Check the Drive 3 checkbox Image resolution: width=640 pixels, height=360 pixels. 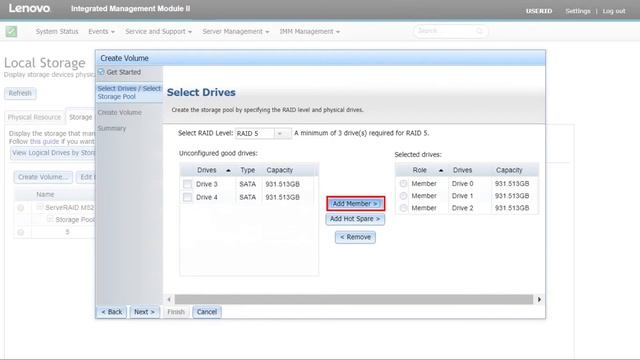(x=187, y=184)
